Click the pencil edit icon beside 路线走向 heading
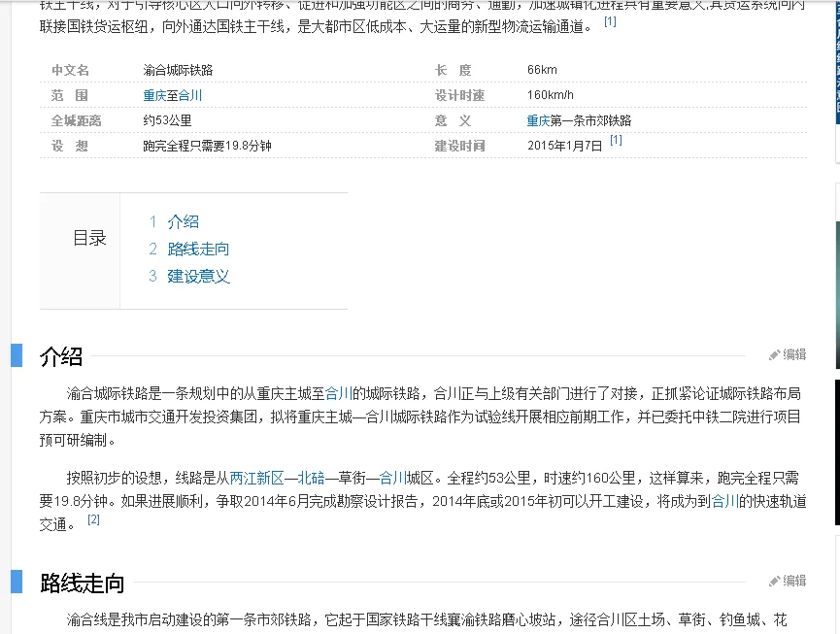 pyautogui.click(x=774, y=581)
